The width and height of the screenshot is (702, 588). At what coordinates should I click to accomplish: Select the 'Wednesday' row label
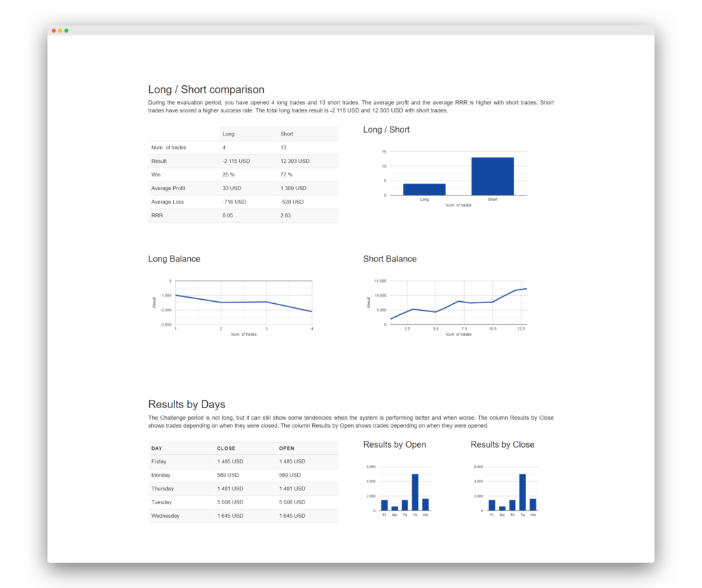[x=165, y=516]
